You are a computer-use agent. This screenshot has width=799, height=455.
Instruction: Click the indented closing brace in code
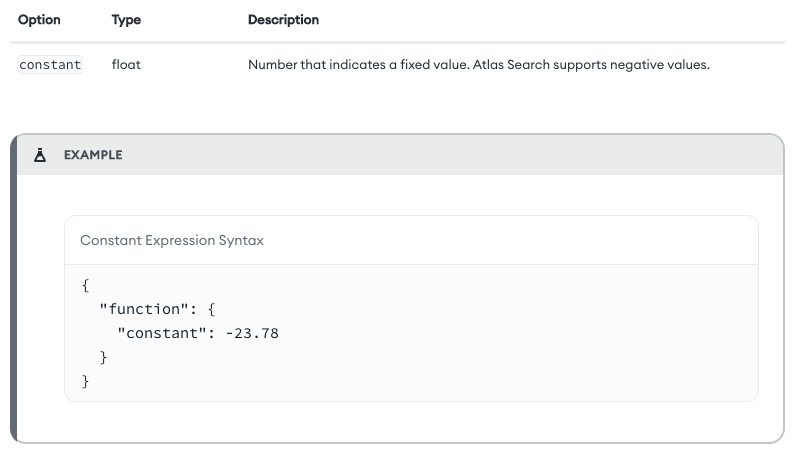pos(103,357)
